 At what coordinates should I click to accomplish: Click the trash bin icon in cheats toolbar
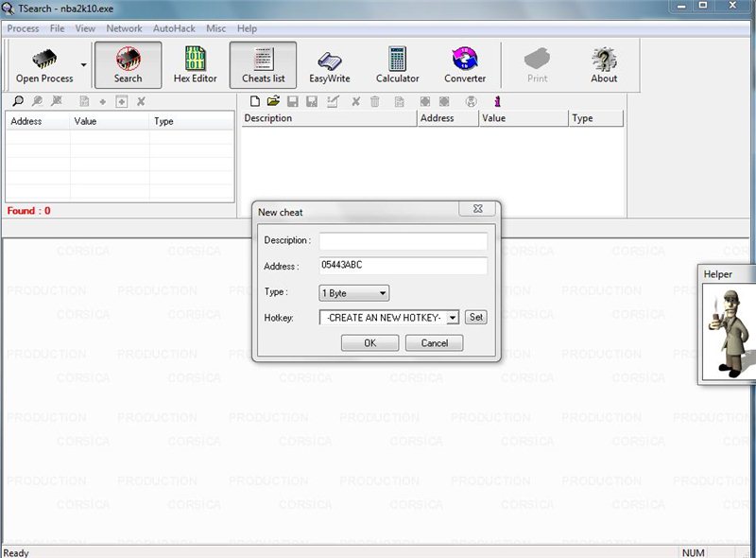tap(374, 101)
